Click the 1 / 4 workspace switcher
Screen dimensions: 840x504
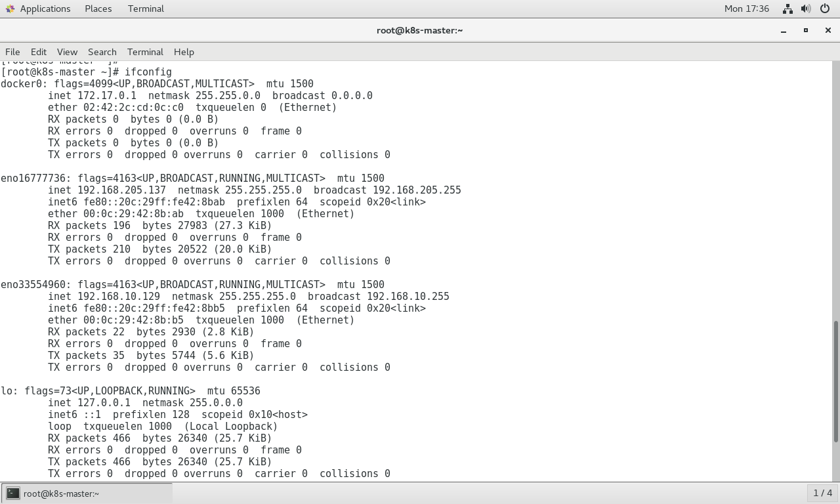pyautogui.click(x=822, y=493)
